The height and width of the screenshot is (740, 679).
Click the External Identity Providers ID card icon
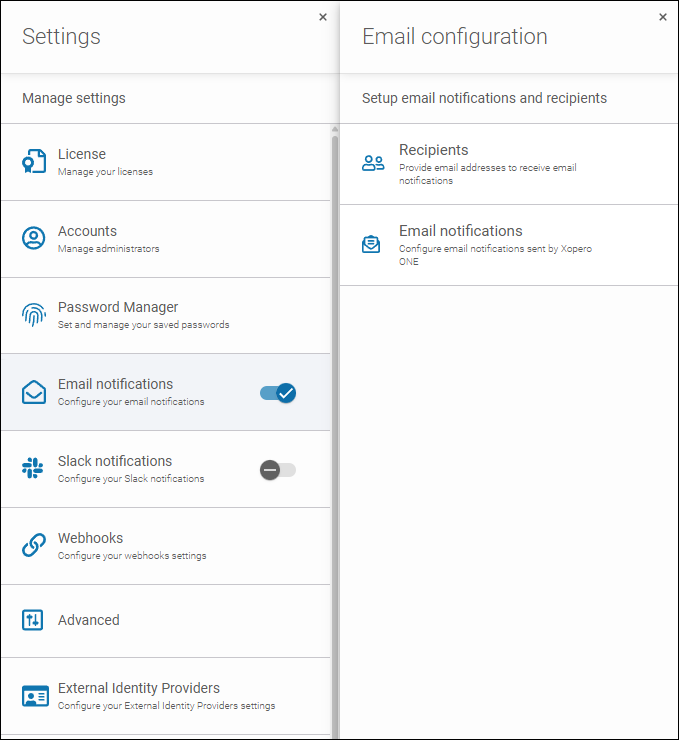pyautogui.click(x=35, y=696)
